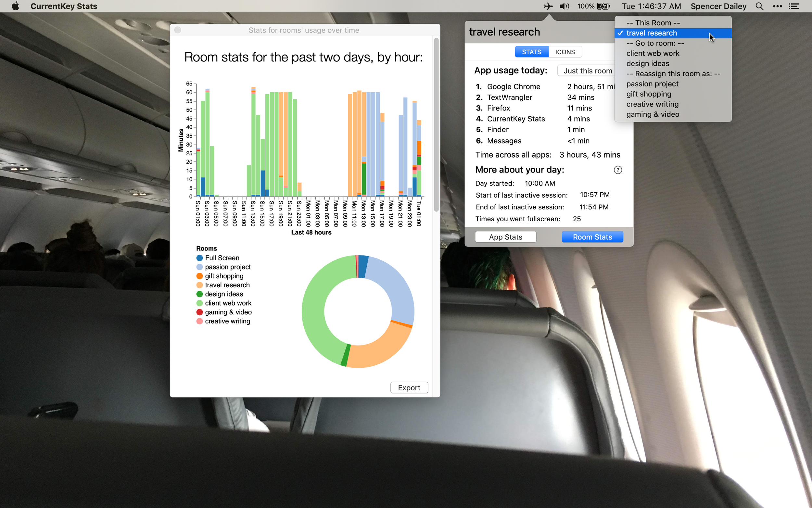Click the passion project legend swatch
This screenshot has width=812, height=508.
(x=199, y=267)
